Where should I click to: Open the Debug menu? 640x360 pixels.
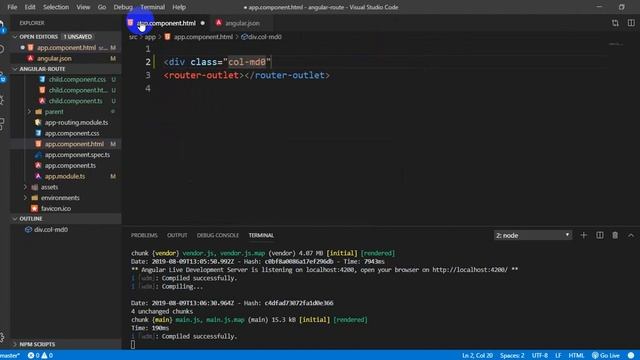point(123,7)
